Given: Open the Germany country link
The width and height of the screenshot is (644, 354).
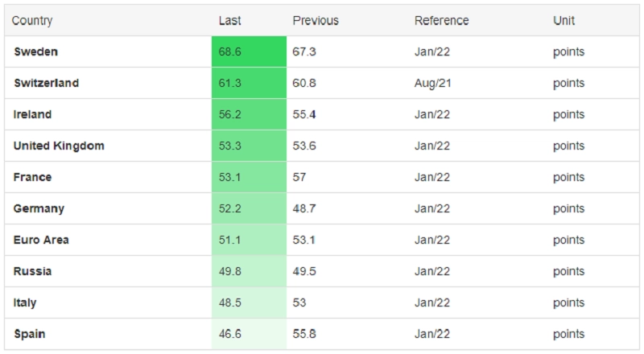Looking at the screenshot, I should (39, 208).
